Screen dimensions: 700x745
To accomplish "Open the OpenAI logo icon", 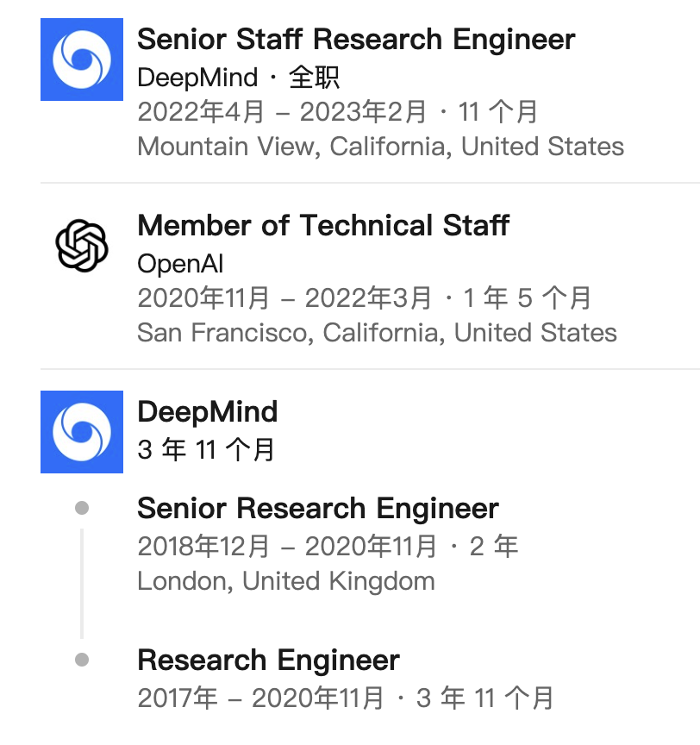I will [x=82, y=246].
